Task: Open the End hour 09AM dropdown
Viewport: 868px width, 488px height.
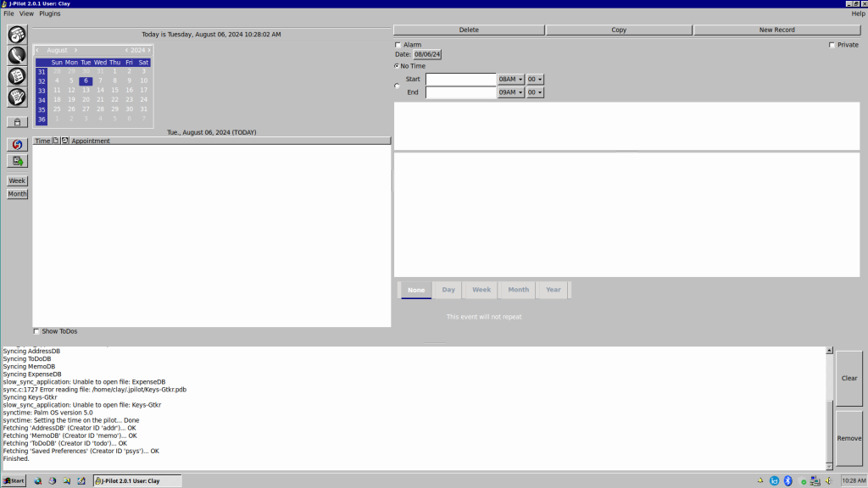Action: coord(510,92)
